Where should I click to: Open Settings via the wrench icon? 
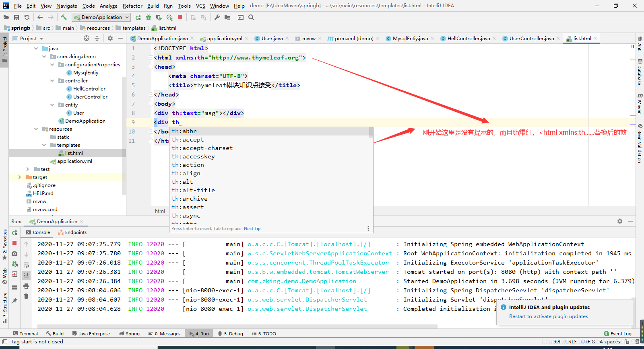point(217,17)
